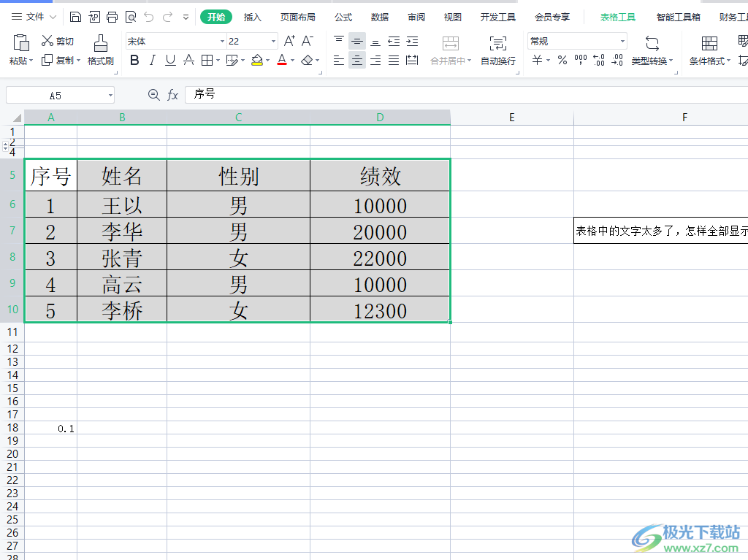748x560 pixels.
Task: Click Wrap Text (自动换行)
Action: [498, 50]
